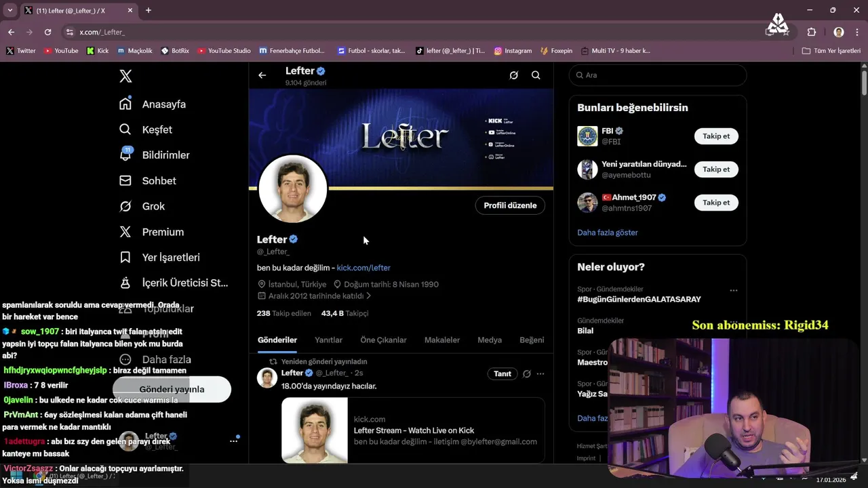Follow the FBI account

coord(716,136)
